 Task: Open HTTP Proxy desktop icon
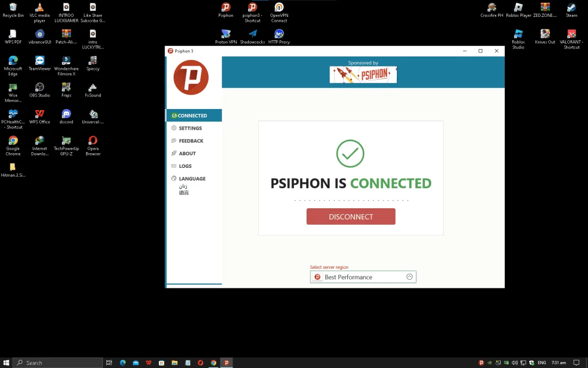(279, 37)
